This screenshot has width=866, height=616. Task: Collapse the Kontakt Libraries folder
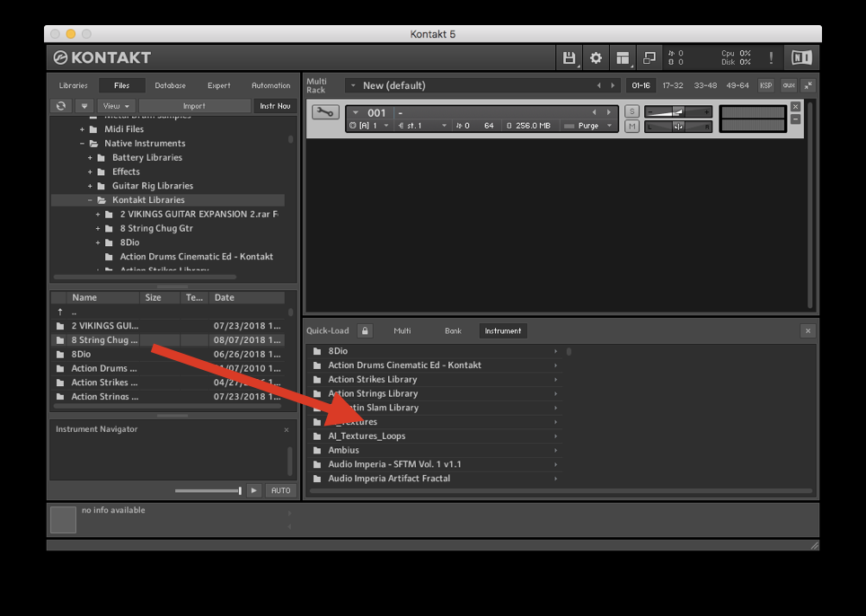point(91,200)
